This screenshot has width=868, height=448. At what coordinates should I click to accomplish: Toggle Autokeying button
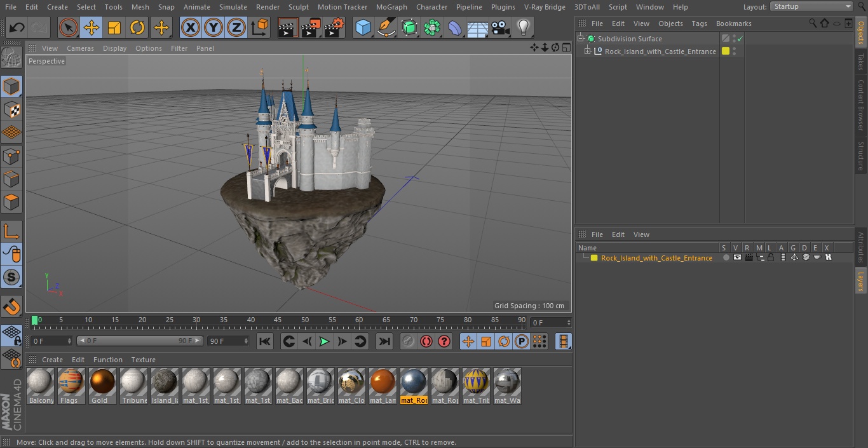click(426, 341)
